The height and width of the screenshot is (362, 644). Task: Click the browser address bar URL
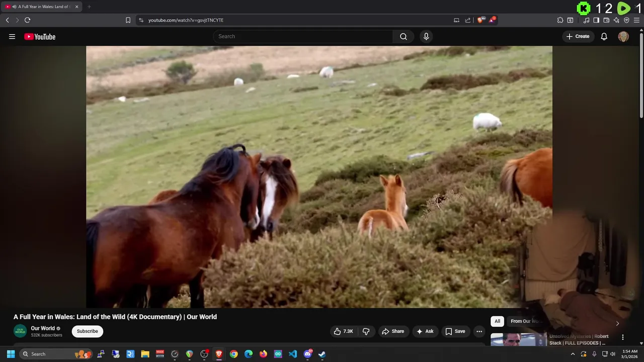pyautogui.click(x=186, y=20)
